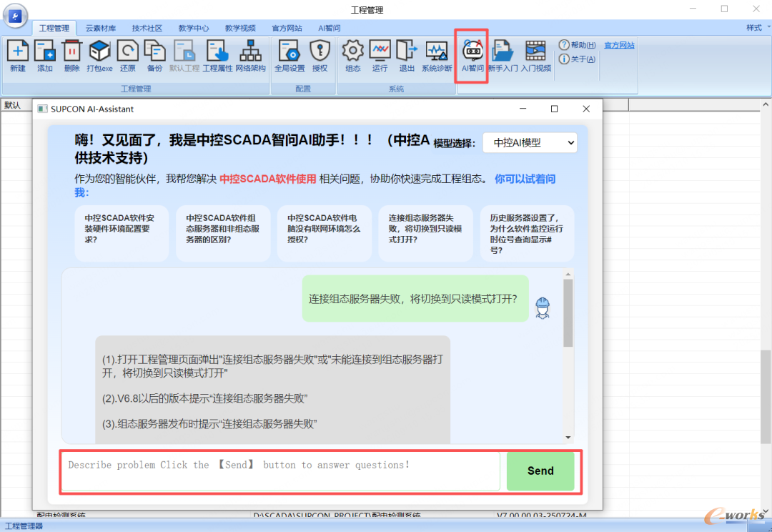The height and width of the screenshot is (532, 772).
Task: Switch to the 教学中心 ribbon tab
Action: [194, 28]
